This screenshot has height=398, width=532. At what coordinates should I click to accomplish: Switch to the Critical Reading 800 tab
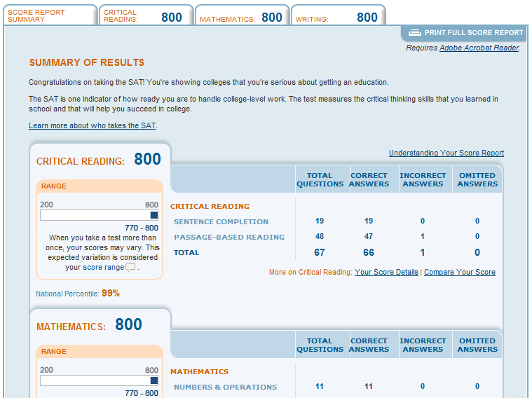(x=146, y=15)
